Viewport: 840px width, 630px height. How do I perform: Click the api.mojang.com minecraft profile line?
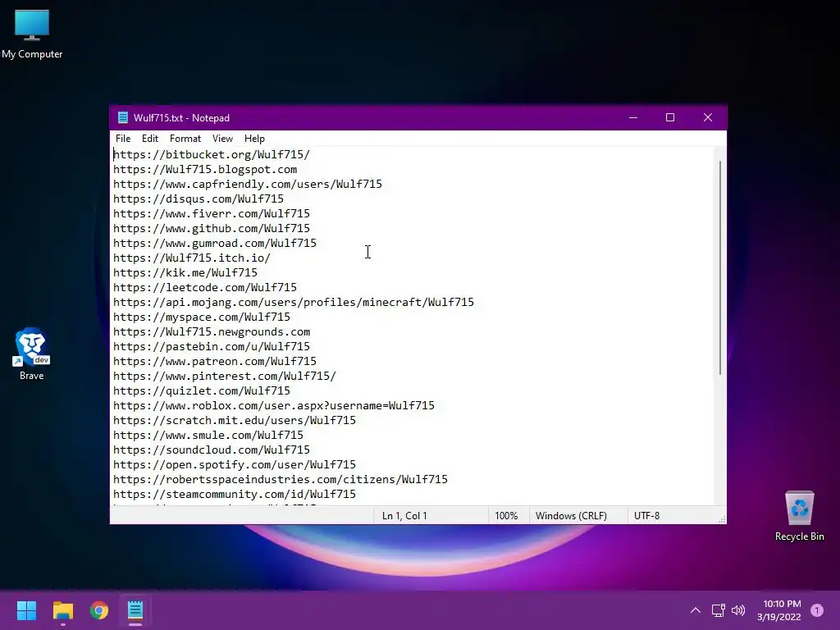click(x=294, y=302)
